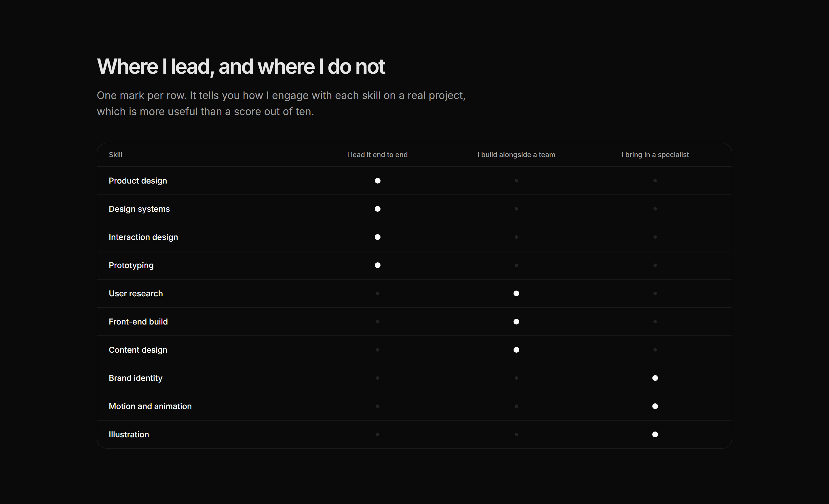Click Product design's filled "lead it" dot
829x504 pixels.
pos(377,181)
